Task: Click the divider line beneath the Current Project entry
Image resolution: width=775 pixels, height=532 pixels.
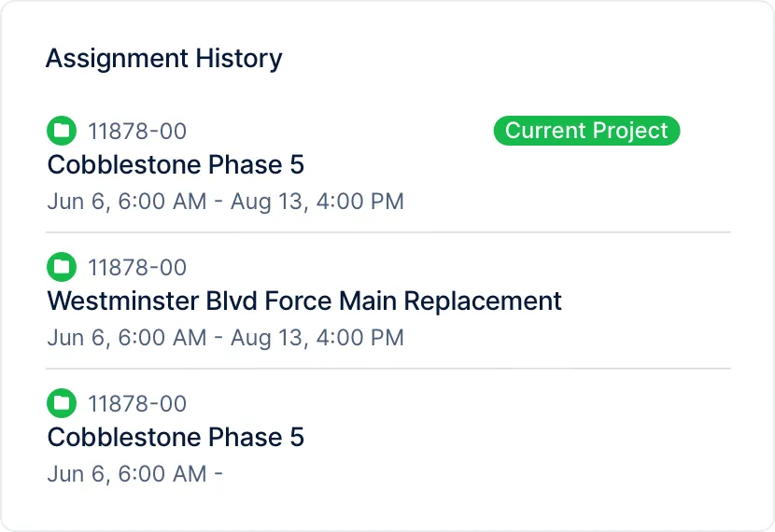Action: coord(387,232)
